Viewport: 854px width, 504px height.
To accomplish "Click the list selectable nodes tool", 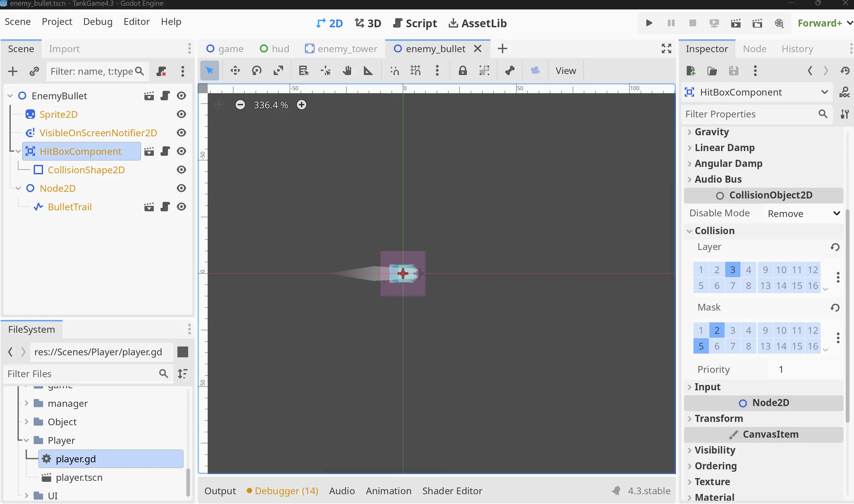I will [x=303, y=71].
